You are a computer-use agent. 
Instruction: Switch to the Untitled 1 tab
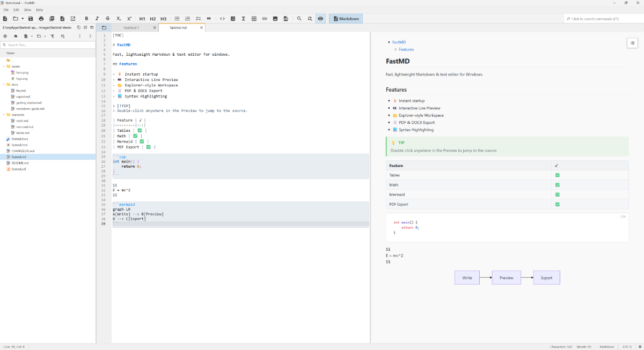pyautogui.click(x=131, y=27)
